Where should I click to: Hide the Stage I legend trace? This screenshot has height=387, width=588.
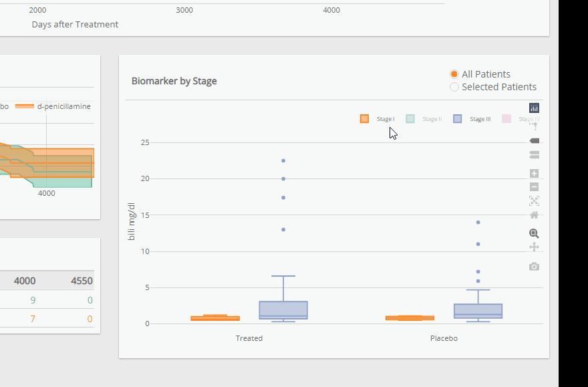[378, 119]
